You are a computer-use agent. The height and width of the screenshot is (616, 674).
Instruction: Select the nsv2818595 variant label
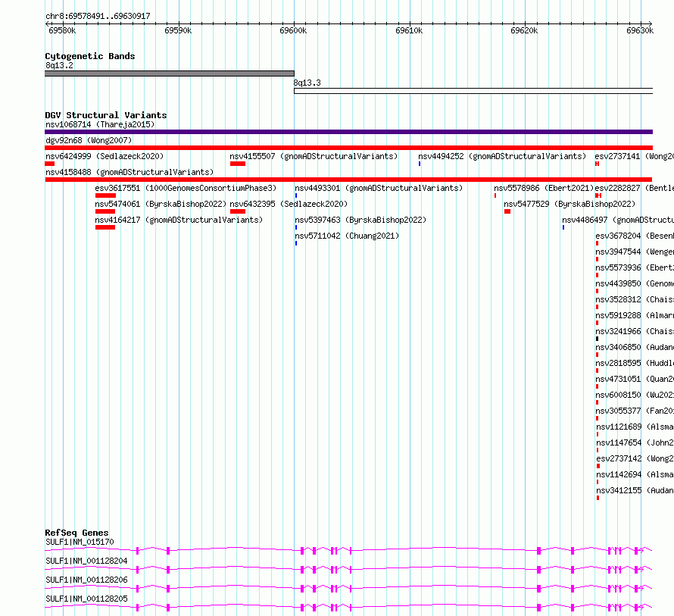(635, 363)
